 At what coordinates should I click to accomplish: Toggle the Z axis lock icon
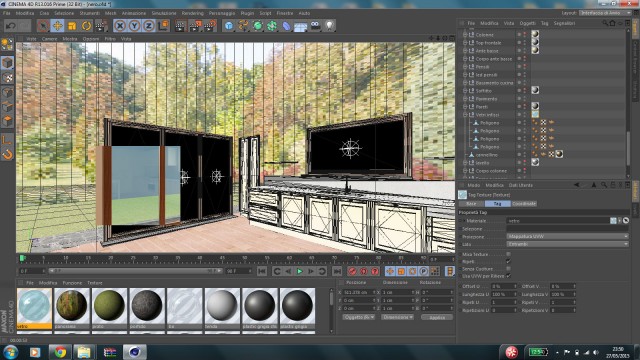click(149, 26)
